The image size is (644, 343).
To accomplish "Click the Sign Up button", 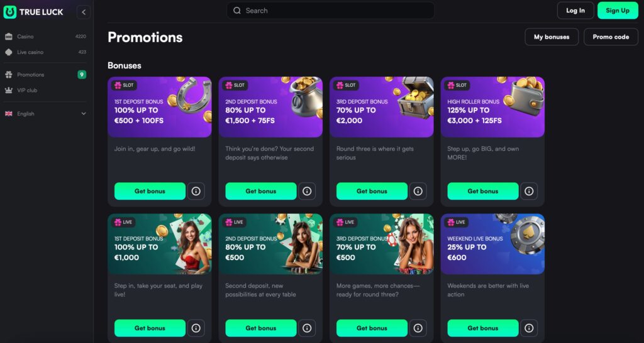I will (x=618, y=11).
